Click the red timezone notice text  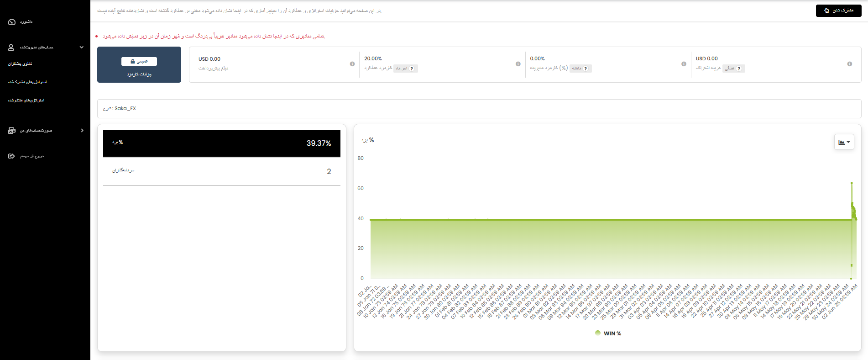[x=214, y=36]
